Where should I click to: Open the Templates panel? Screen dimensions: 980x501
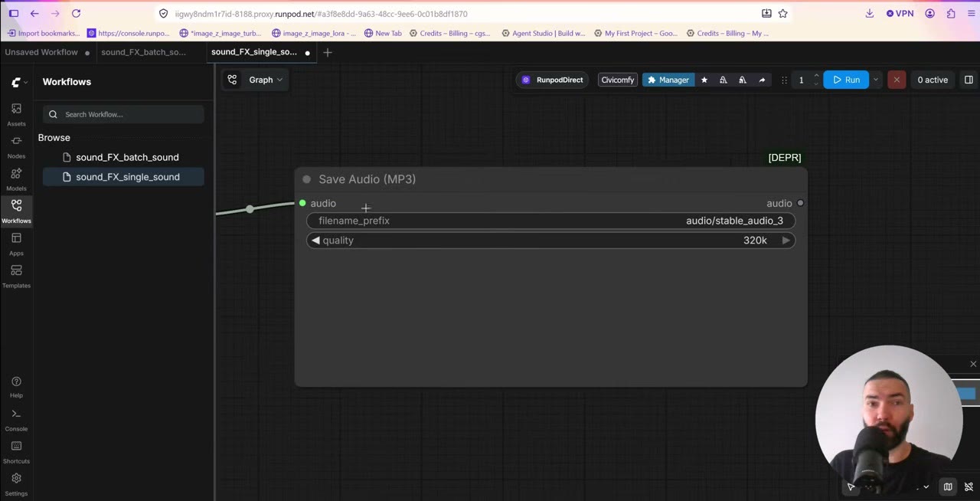(x=16, y=276)
